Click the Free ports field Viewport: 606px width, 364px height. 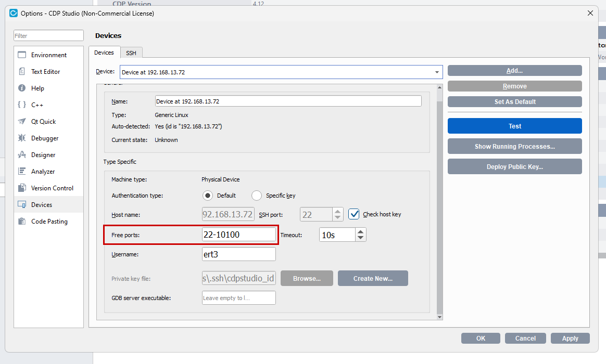pos(239,235)
